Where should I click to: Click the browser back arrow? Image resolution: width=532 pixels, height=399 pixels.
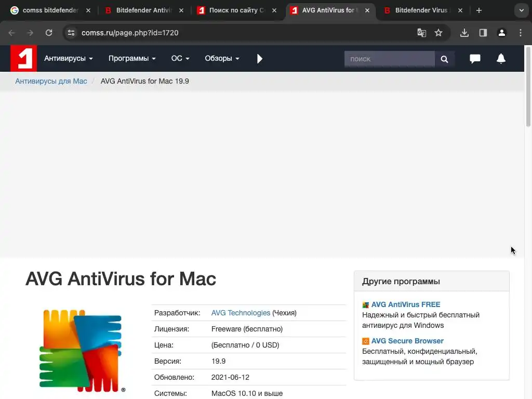11,33
